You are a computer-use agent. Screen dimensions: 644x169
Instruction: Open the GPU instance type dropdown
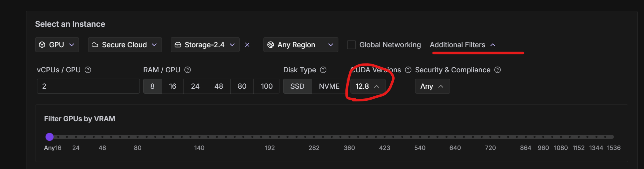(57, 45)
